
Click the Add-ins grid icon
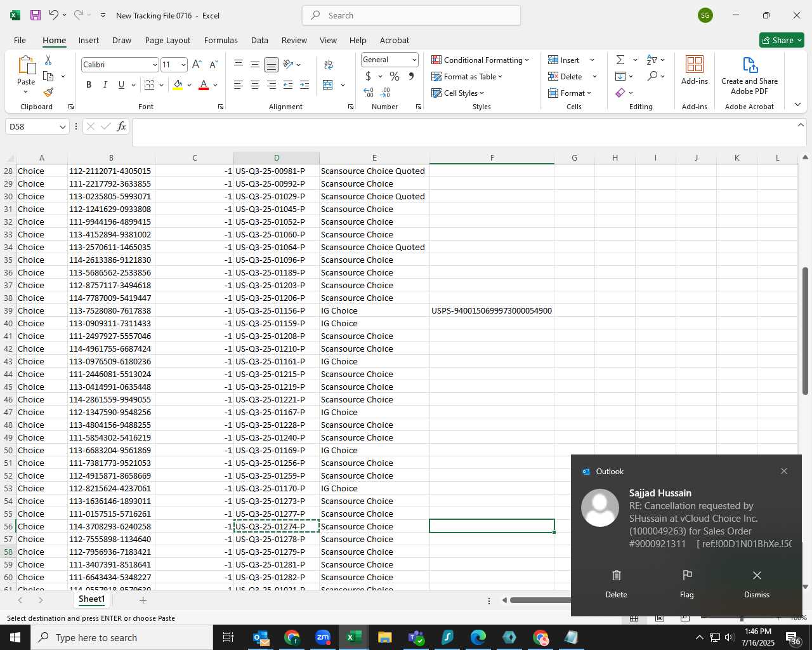click(695, 65)
